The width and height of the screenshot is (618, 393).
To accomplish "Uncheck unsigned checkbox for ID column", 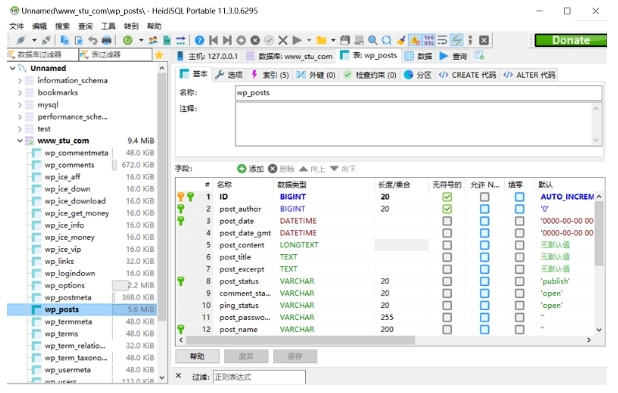I will pos(447,197).
